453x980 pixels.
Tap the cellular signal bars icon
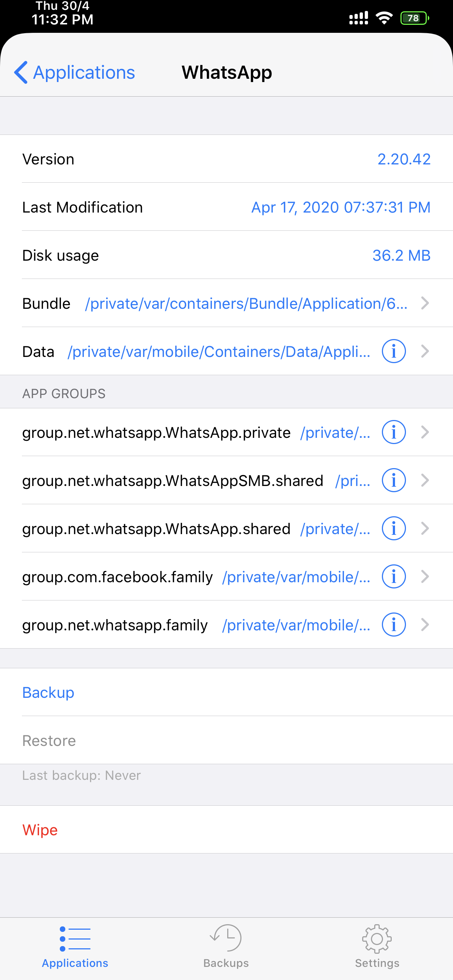tap(359, 18)
